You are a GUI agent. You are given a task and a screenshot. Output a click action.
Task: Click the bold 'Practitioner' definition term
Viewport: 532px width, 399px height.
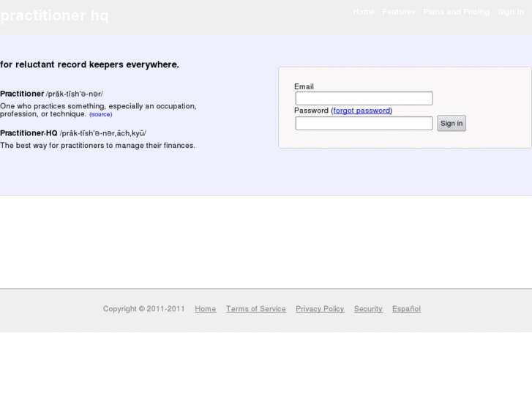click(x=22, y=94)
